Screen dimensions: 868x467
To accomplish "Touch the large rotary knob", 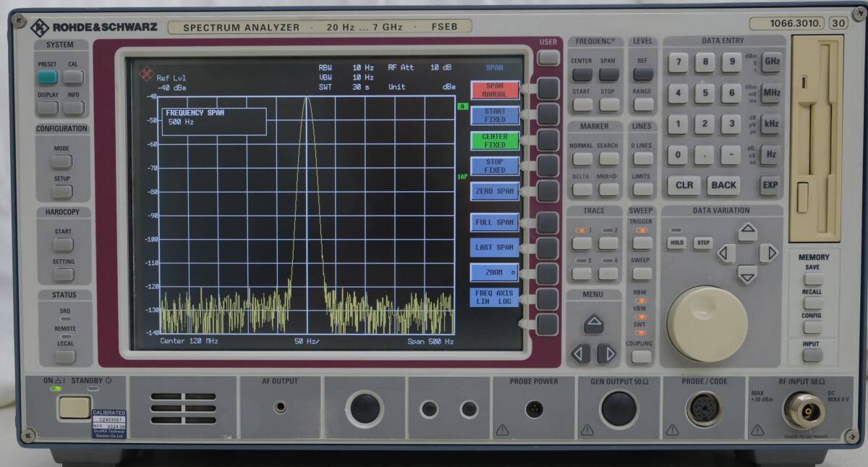I will point(707,324).
